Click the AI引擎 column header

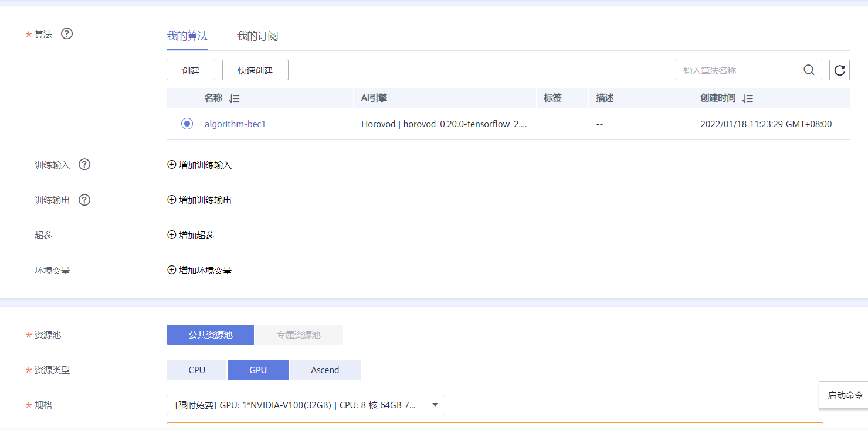coord(374,98)
